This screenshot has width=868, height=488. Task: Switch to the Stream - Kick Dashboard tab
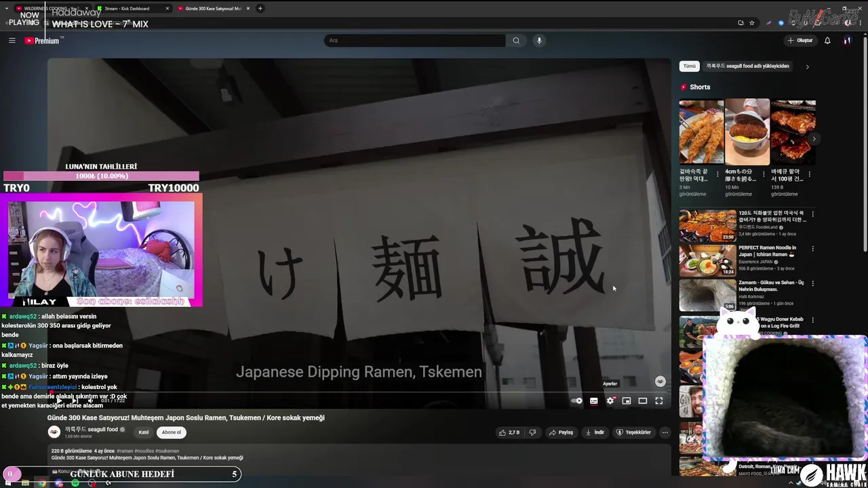tap(132, 9)
